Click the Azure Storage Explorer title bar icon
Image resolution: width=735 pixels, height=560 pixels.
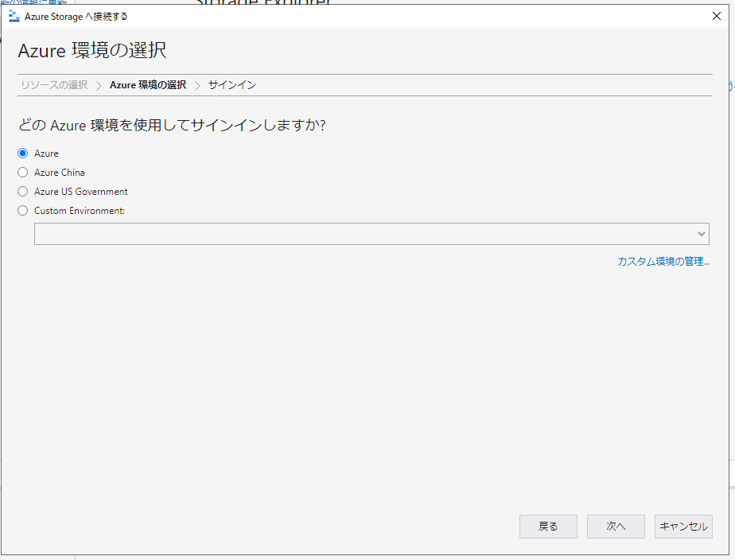14,15
